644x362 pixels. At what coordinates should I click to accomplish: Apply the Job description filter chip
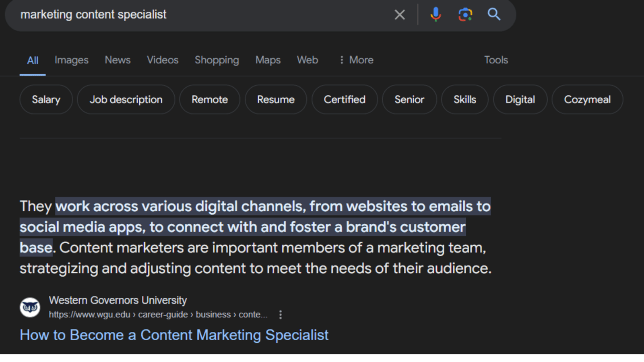(x=126, y=99)
